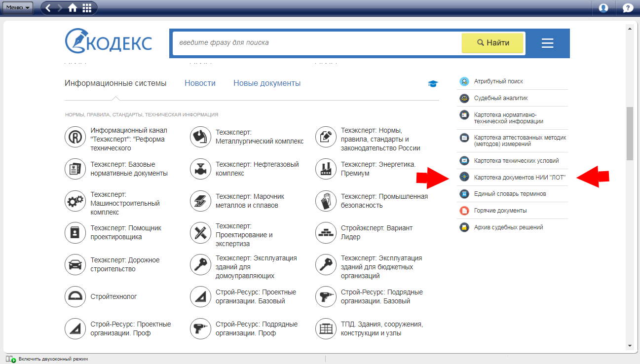
Task: Switch to the Новые документы tab
Action: click(x=267, y=83)
